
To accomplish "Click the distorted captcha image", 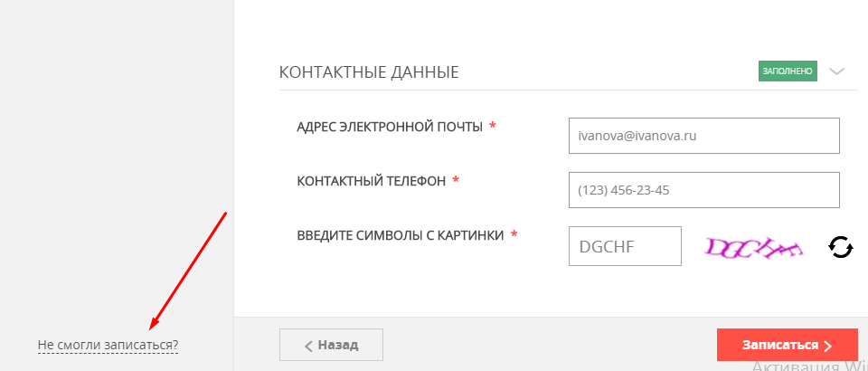I will (755, 245).
